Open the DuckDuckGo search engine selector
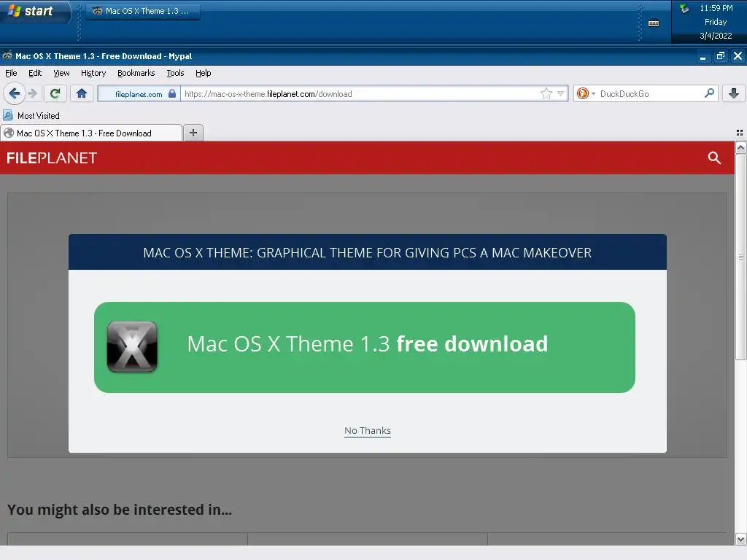The width and height of the screenshot is (747, 560). 586,94
